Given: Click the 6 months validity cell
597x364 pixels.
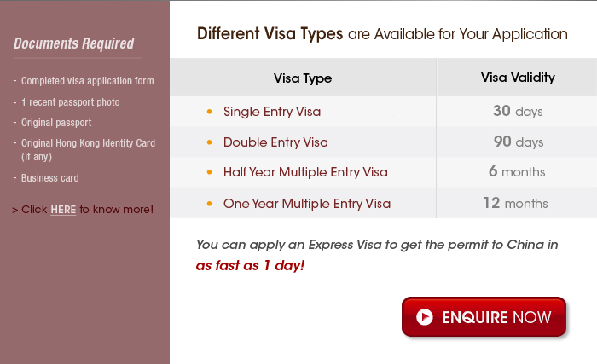Looking at the screenshot, I should pyautogui.click(x=517, y=171).
